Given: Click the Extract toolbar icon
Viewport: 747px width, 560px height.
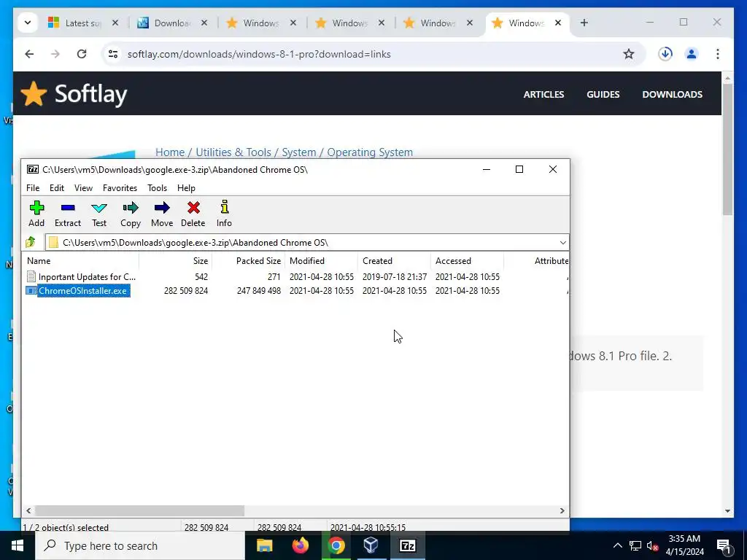Looking at the screenshot, I should [68, 214].
